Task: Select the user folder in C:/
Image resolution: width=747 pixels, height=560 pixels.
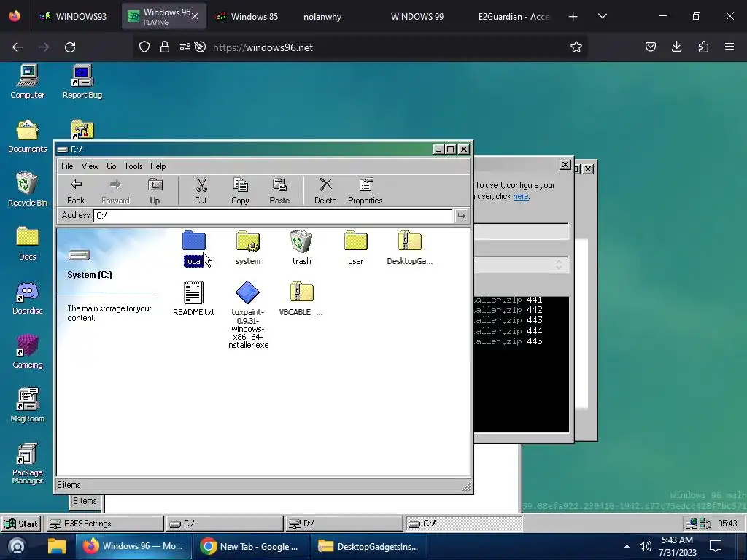Action: coord(355,248)
